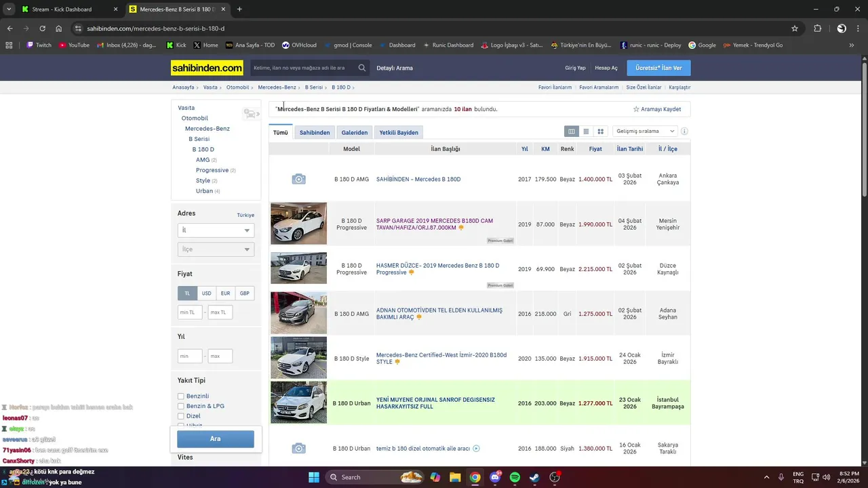Click Mercedes-Benz breadcrumb

(x=277, y=87)
